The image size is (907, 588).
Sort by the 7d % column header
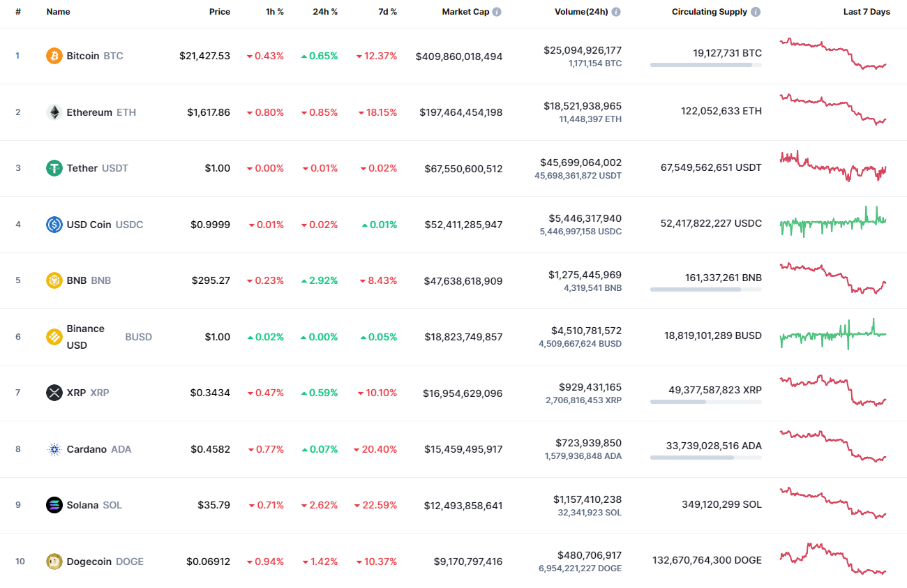pos(387,11)
